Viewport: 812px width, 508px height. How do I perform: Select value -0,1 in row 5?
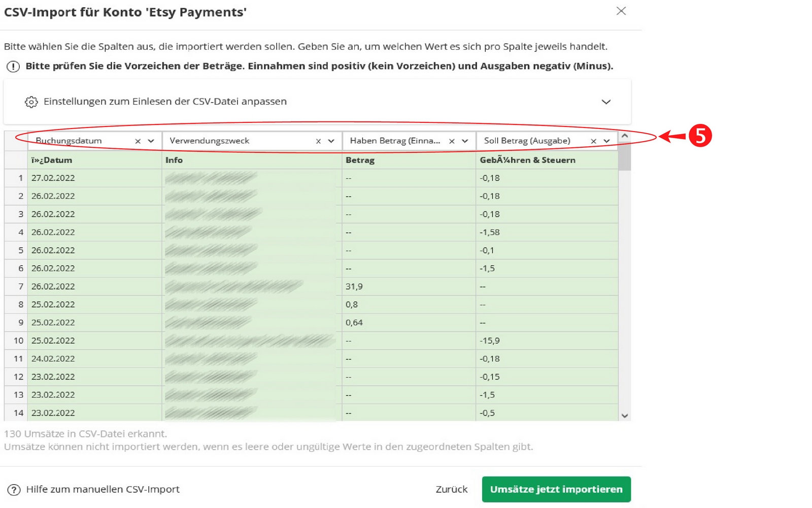point(487,250)
